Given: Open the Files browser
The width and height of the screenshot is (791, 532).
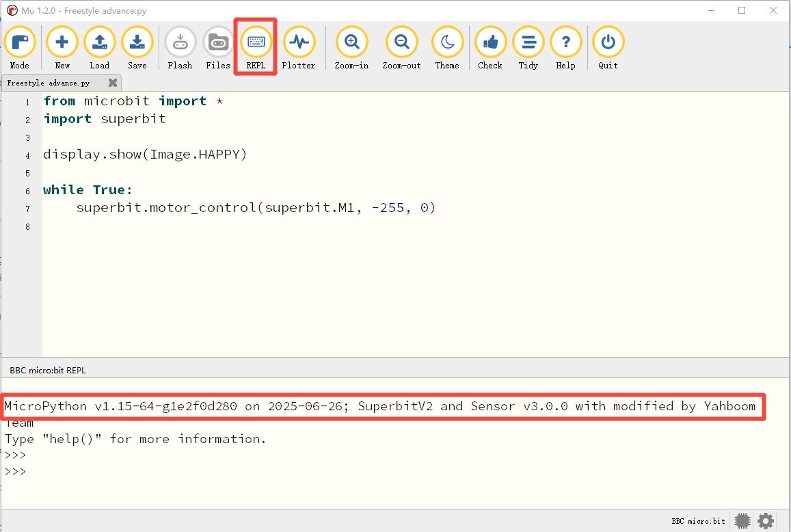Looking at the screenshot, I should 218,48.
